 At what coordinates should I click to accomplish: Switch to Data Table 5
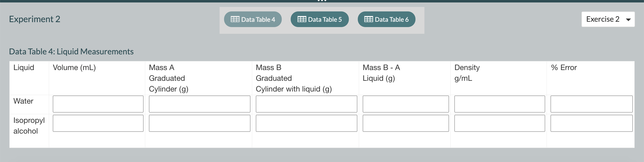click(x=319, y=19)
